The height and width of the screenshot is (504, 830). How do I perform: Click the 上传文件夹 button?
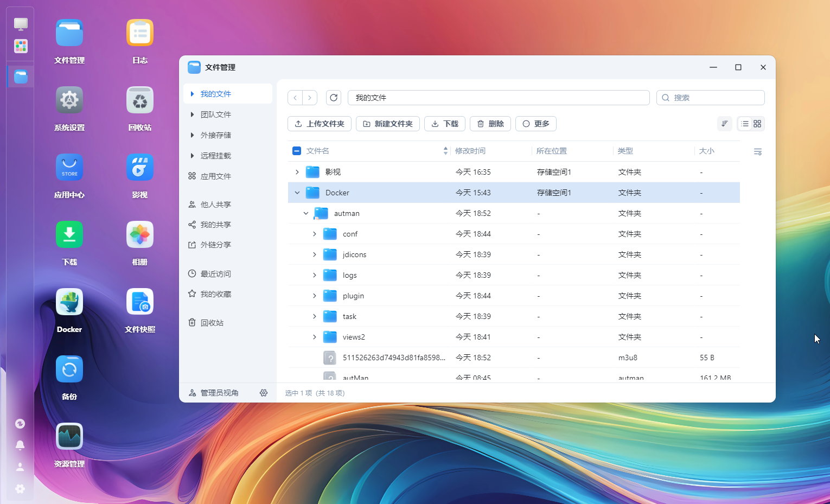[x=320, y=124]
